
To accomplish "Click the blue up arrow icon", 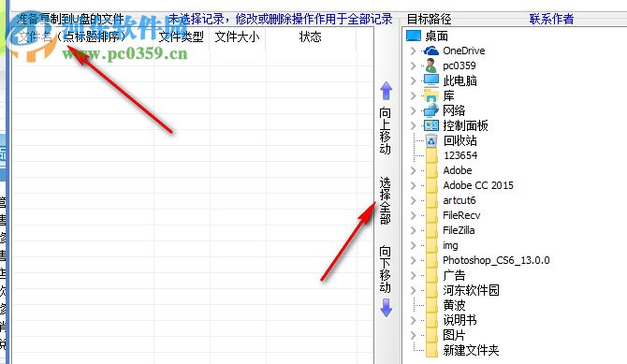I will point(386,91).
